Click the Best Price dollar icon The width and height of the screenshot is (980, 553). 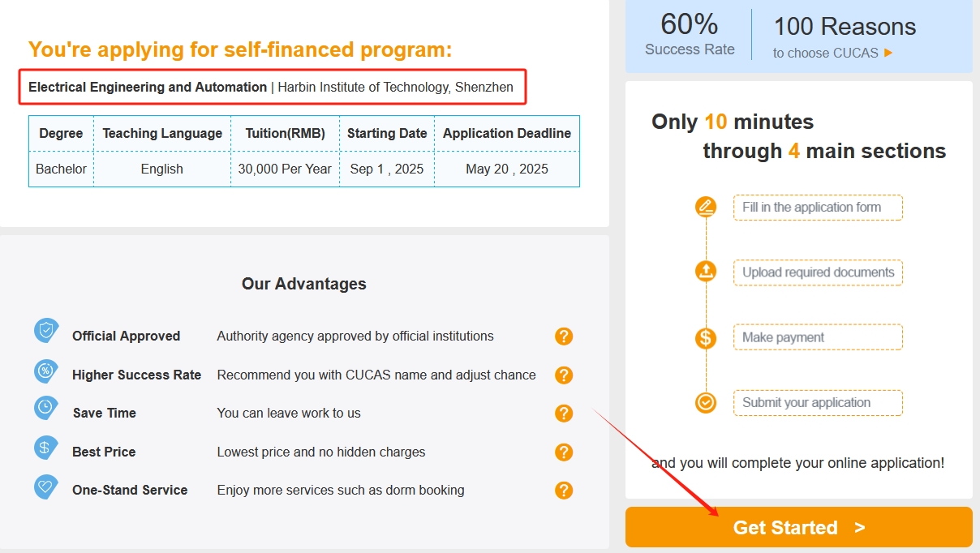tap(46, 448)
